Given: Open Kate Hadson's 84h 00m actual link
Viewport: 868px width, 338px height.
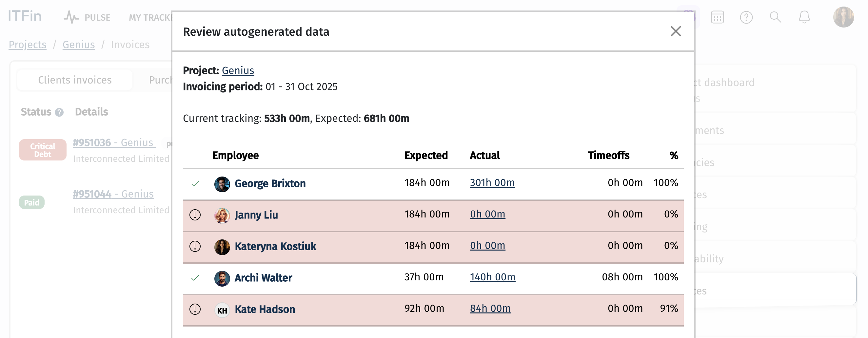Looking at the screenshot, I should click(x=490, y=309).
